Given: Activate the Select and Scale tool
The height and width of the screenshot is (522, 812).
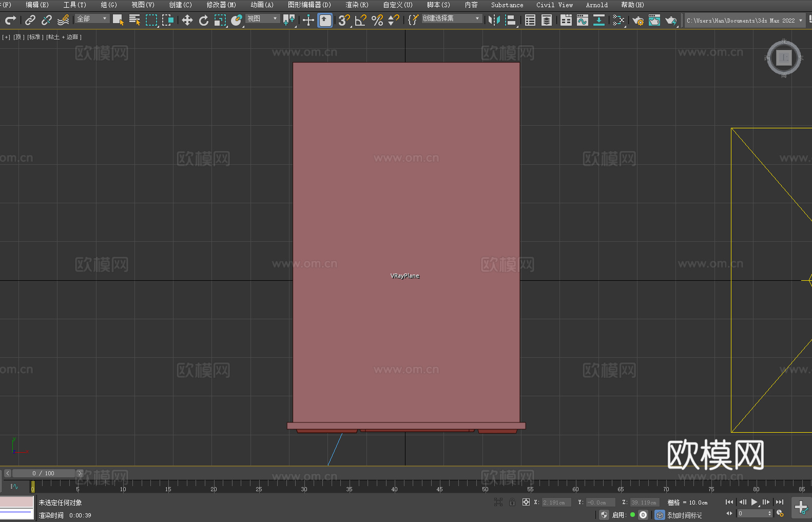Looking at the screenshot, I should point(220,20).
